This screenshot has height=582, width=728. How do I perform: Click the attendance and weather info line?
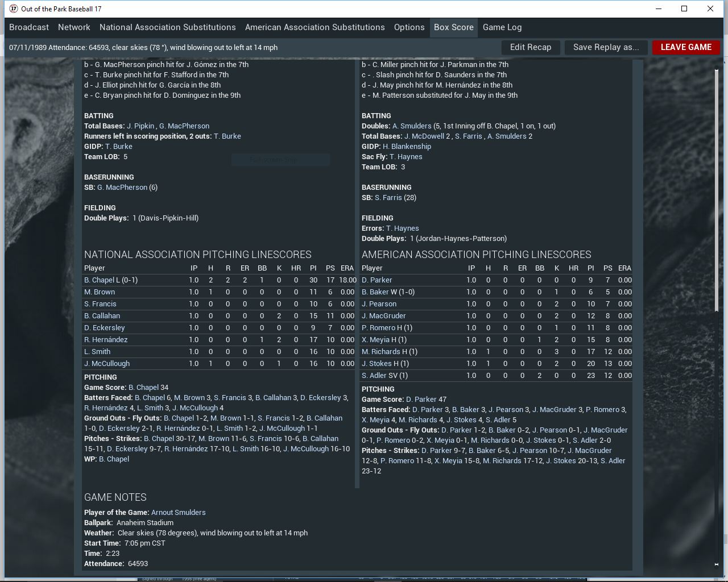143,48
